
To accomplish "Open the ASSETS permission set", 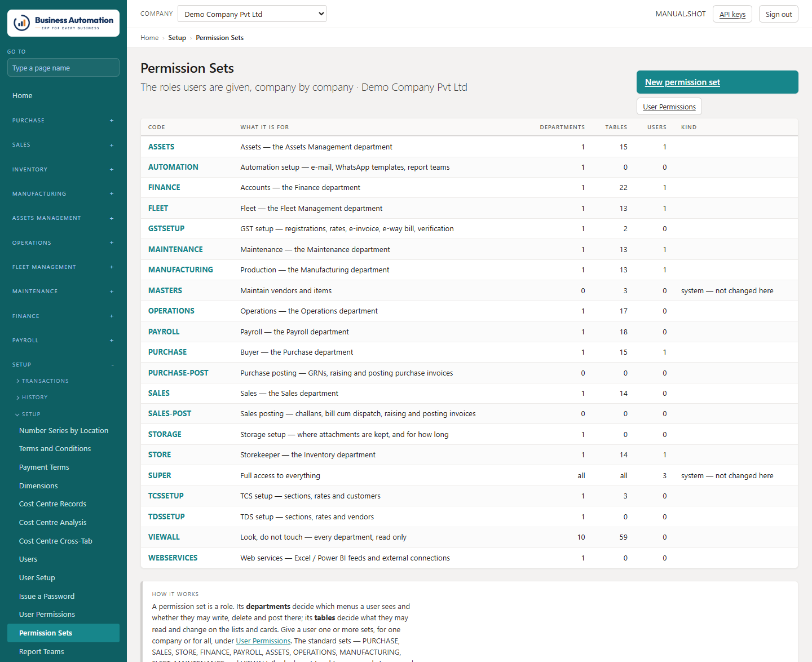I will [161, 147].
